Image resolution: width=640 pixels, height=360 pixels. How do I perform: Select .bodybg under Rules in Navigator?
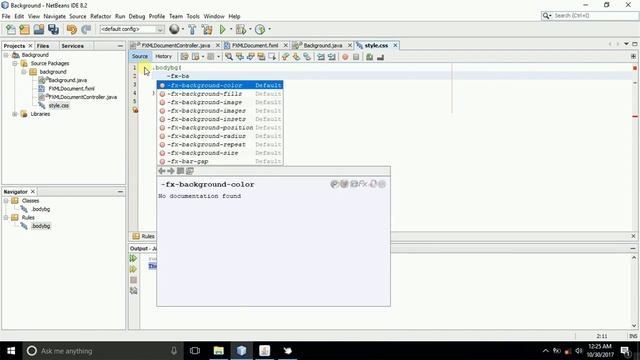(41, 226)
